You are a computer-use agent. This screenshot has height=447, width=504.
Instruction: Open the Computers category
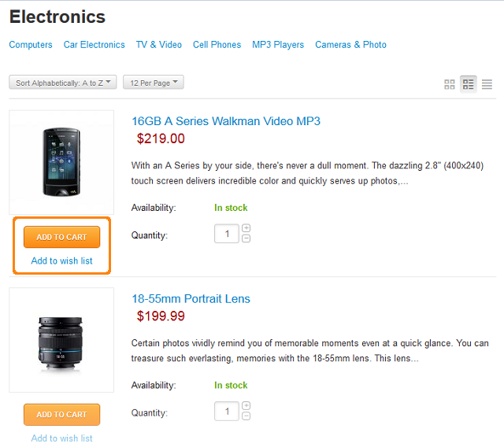31,45
